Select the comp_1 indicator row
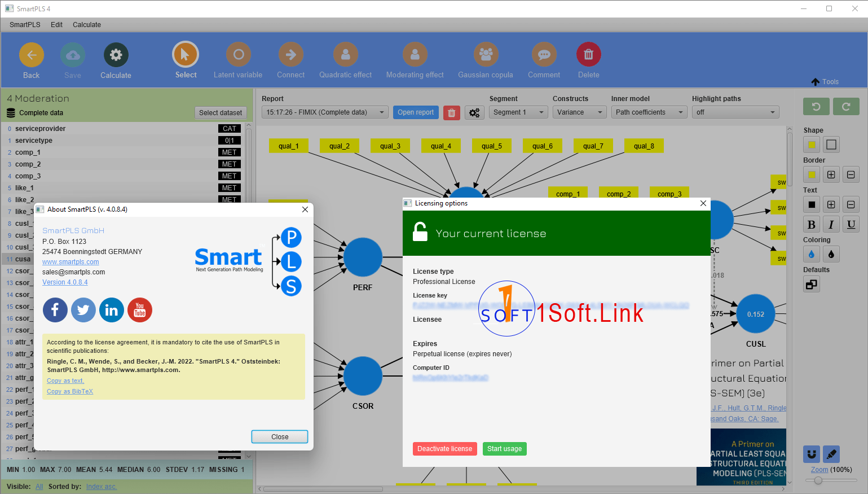 point(124,152)
